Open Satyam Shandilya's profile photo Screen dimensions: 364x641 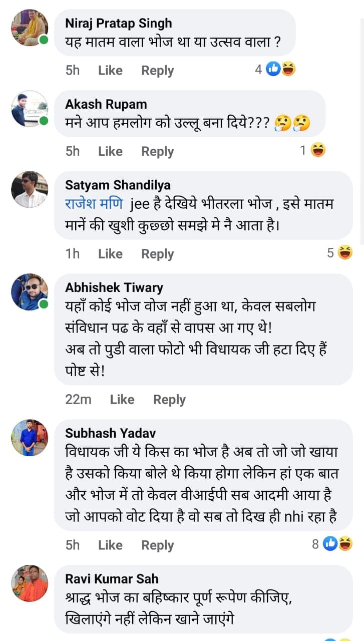[30, 189]
